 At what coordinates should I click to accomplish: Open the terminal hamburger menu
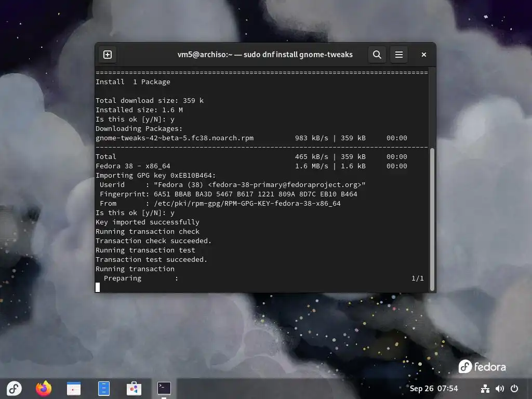(x=398, y=55)
